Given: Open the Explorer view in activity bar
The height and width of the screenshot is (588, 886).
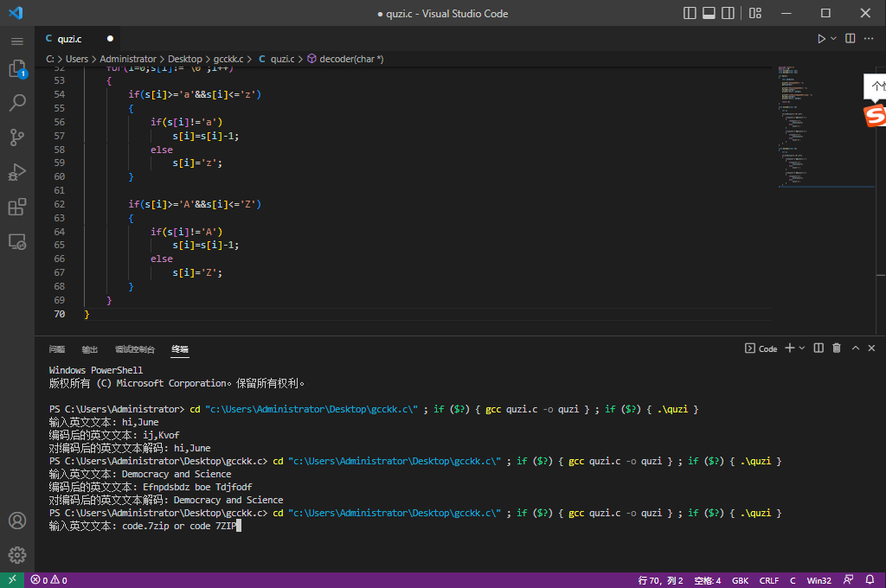Looking at the screenshot, I should click(16, 69).
